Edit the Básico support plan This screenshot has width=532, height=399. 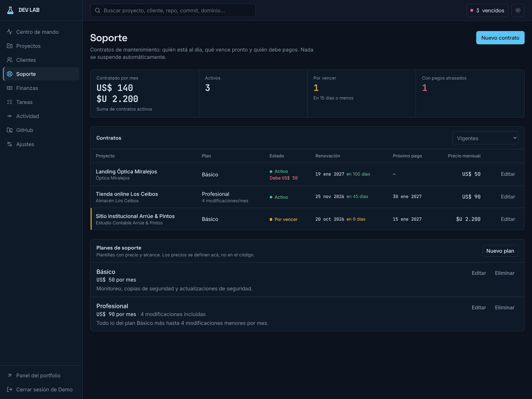click(x=479, y=273)
